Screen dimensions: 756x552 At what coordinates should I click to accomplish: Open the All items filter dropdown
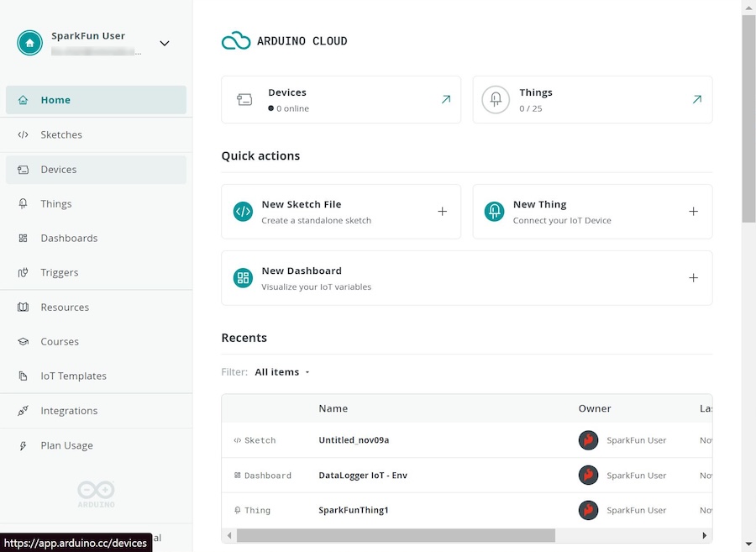pos(282,372)
